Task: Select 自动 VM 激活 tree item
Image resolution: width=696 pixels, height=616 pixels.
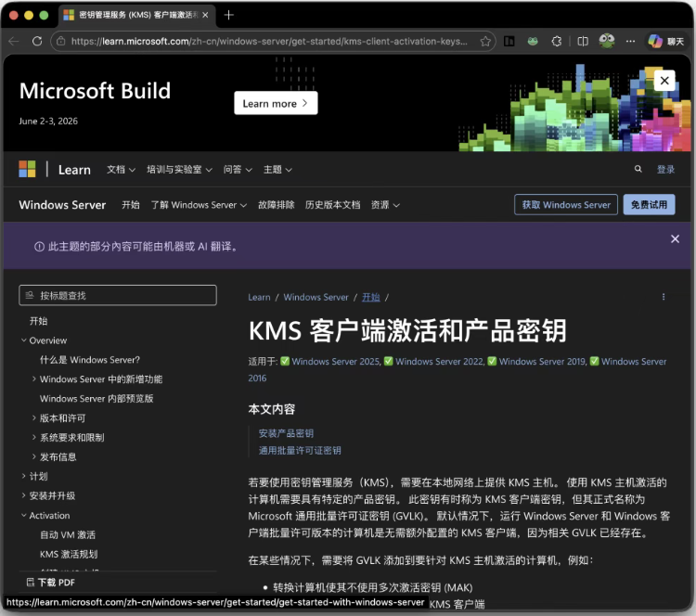Action: click(68, 534)
